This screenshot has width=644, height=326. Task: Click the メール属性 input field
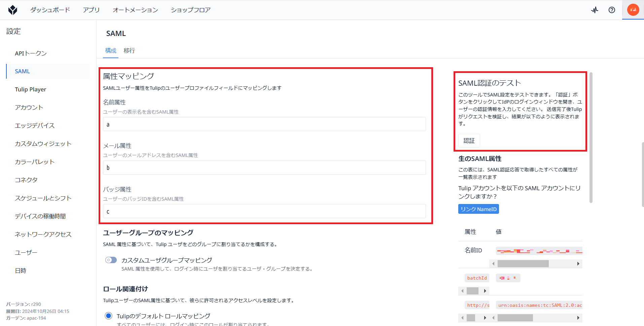[x=264, y=168]
